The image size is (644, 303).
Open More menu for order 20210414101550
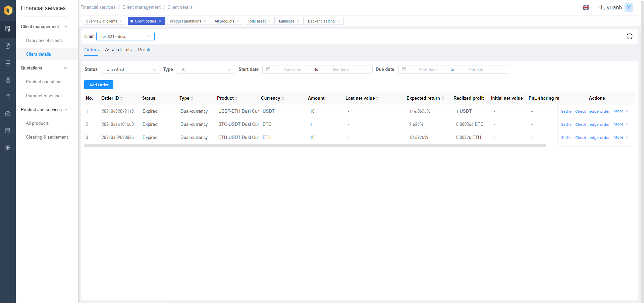point(621,124)
